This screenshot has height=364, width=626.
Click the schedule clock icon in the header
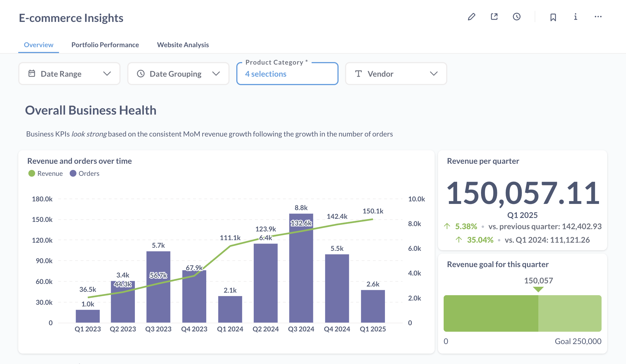click(516, 17)
